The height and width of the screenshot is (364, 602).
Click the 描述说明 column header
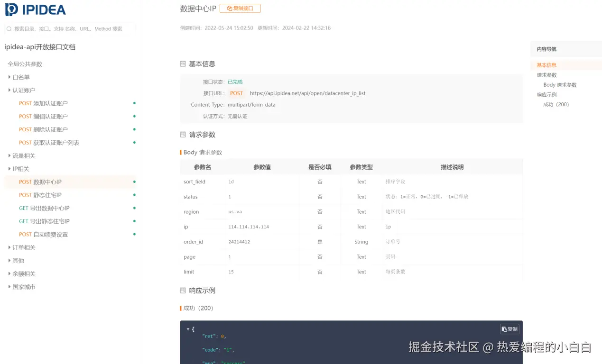pos(452,167)
